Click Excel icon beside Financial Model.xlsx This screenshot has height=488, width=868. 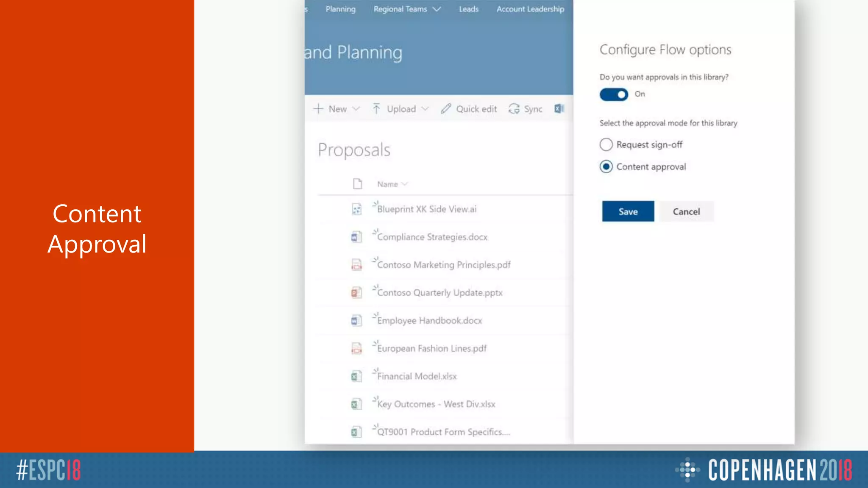[x=356, y=376]
